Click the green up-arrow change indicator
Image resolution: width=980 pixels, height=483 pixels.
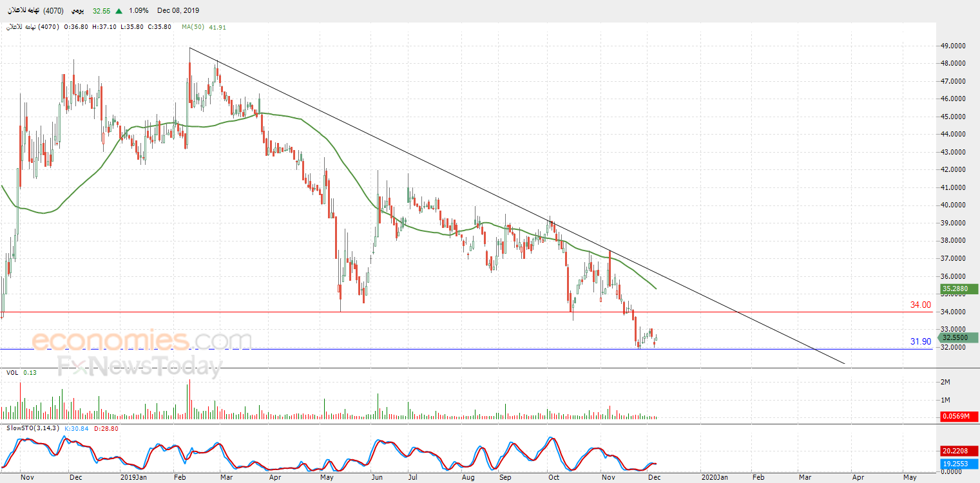pyautogui.click(x=120, y=11)
